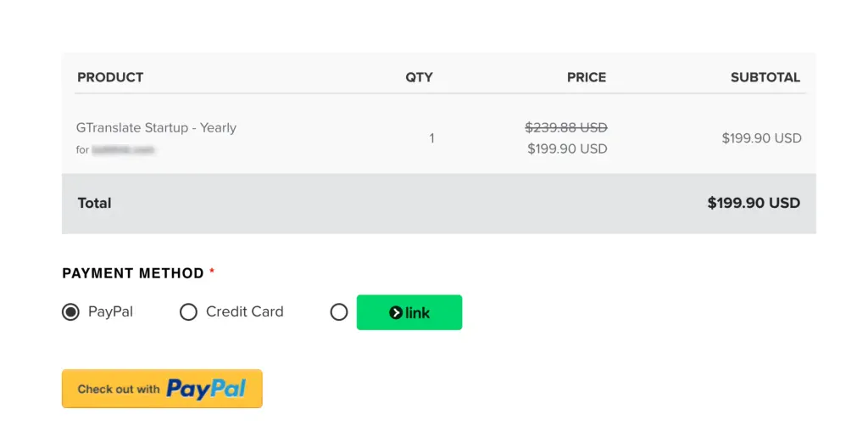Click the QTY column header
The image size is (868, 437).
pyautogui.click(x=419, y=77)
